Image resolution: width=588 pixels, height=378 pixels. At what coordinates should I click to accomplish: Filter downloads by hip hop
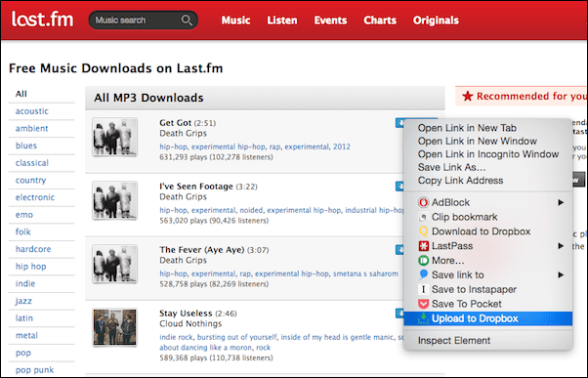coord(30,267)
